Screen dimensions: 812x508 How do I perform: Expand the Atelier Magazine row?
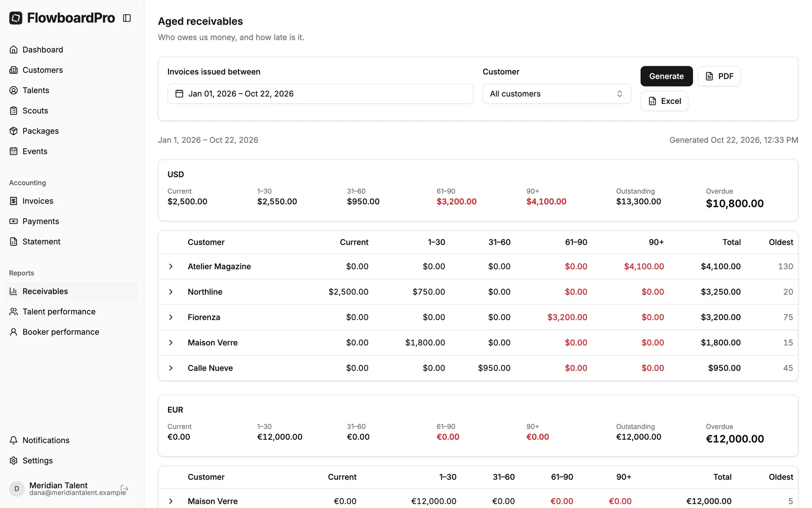171,266
